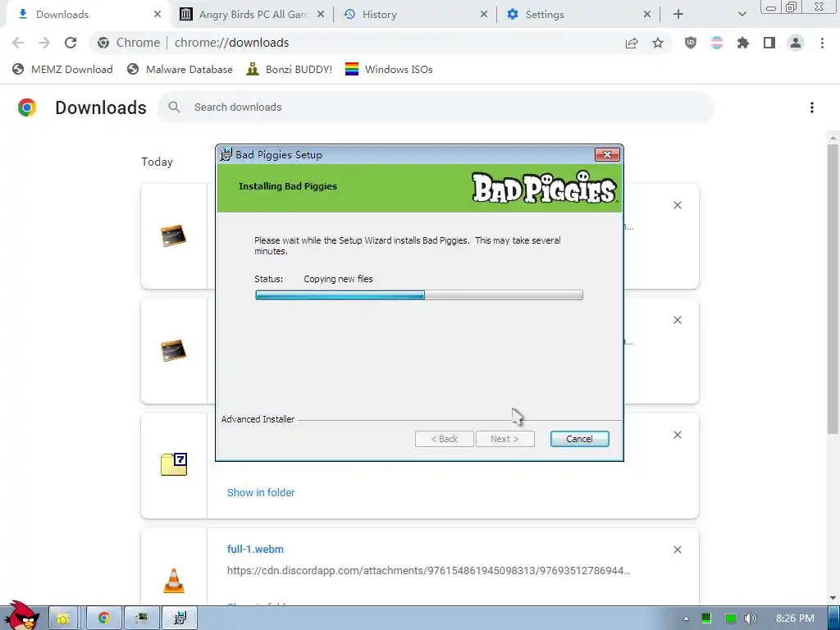
Task: Switch to the Downloads tab
Action: (85, 15)
